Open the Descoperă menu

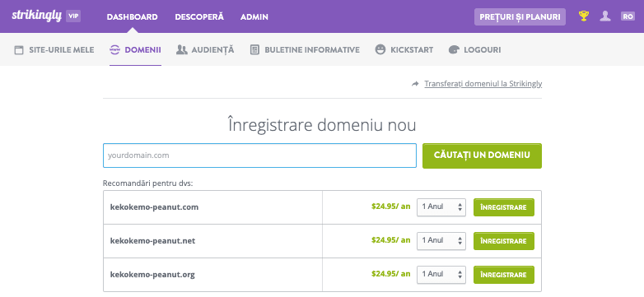[199, 16]
